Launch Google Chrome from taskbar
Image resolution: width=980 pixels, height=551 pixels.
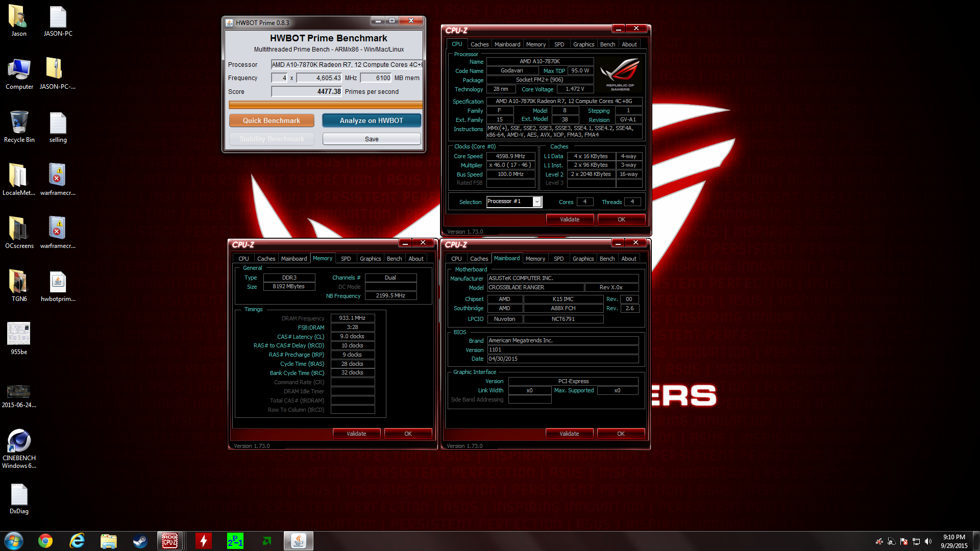click(x=45, y=541)
